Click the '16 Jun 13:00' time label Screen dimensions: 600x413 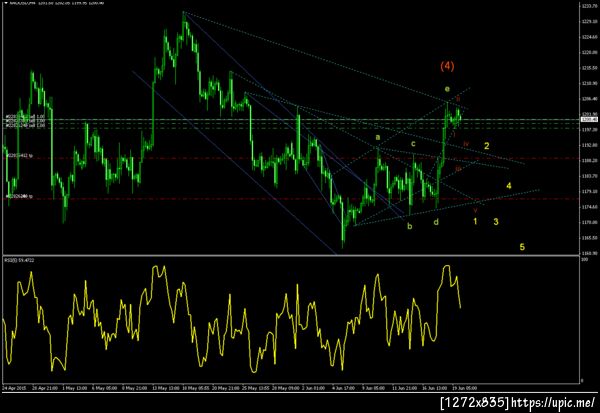point(434,388)
